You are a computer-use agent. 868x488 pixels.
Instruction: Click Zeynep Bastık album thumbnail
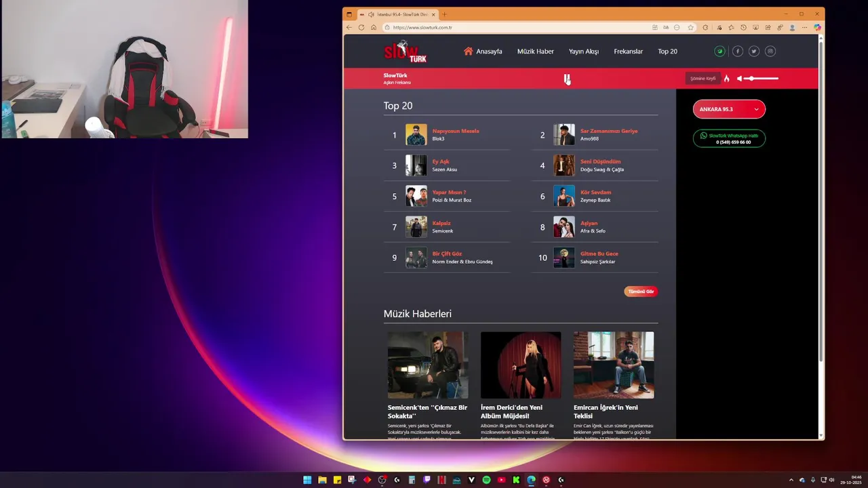tap(564, 196)
